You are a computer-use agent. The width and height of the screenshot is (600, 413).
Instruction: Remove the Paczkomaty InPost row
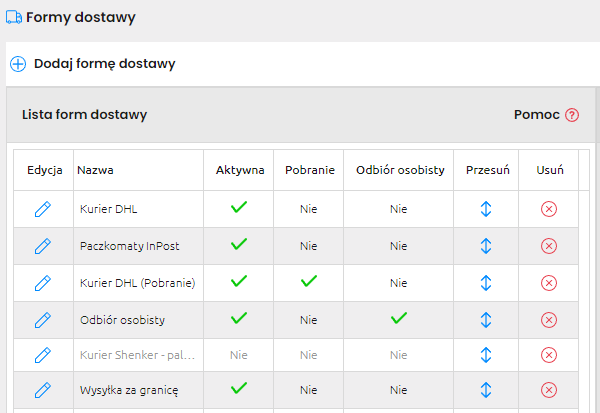(x=548, y=246)
